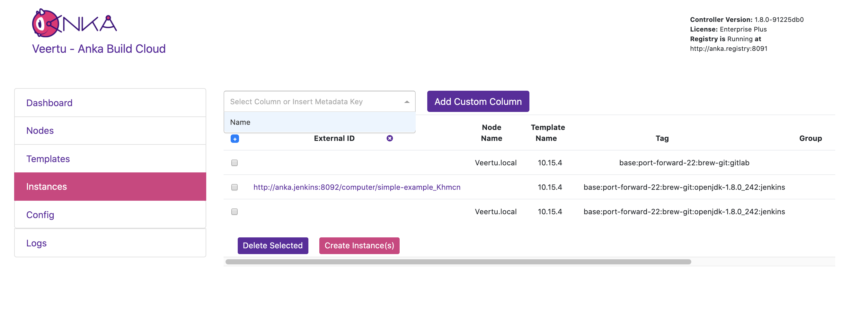
Task: Click the Delete Selected button
Action: [x=273, y=245]
